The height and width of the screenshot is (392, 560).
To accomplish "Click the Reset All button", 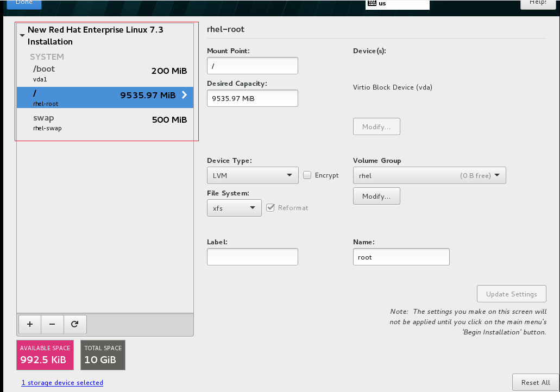I will tap(536, 382).
